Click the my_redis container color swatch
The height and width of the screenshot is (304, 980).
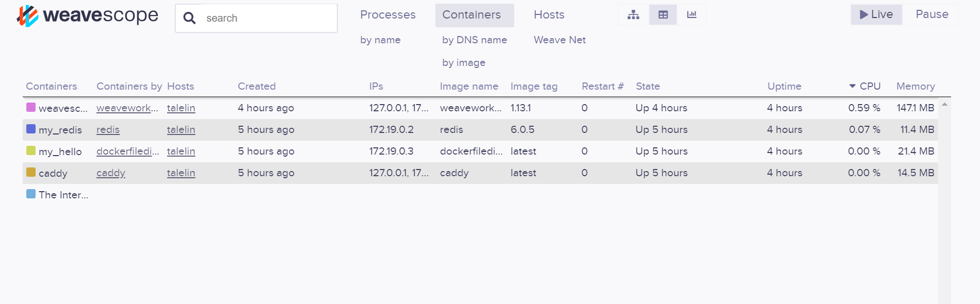point(31,129)
